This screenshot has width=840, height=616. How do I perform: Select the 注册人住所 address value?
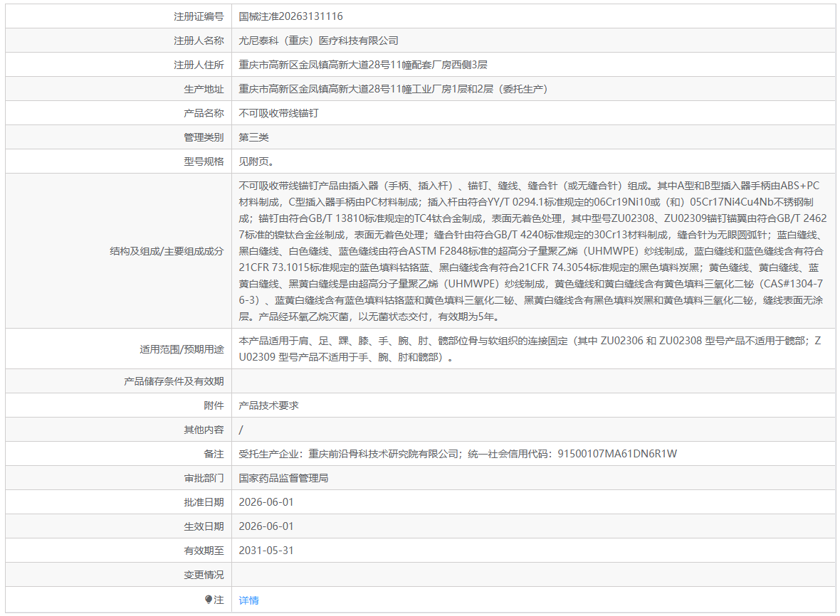click(x=363, y=65)
